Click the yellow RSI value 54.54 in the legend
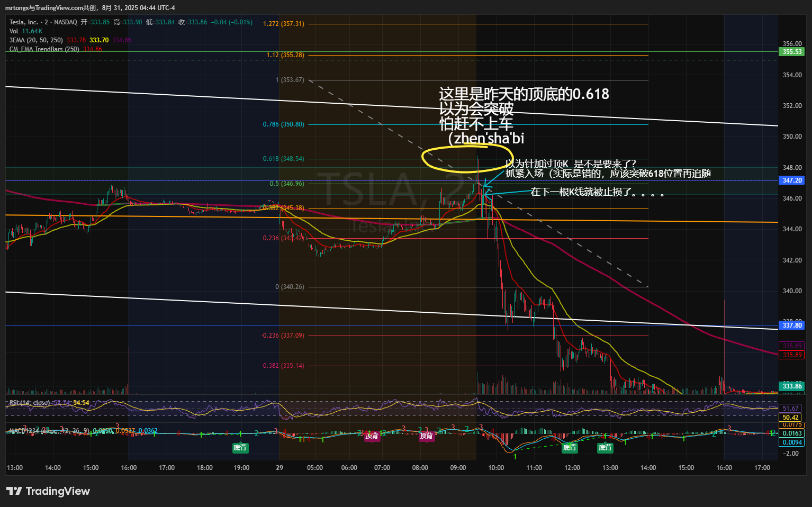 (x=81, y=403)
